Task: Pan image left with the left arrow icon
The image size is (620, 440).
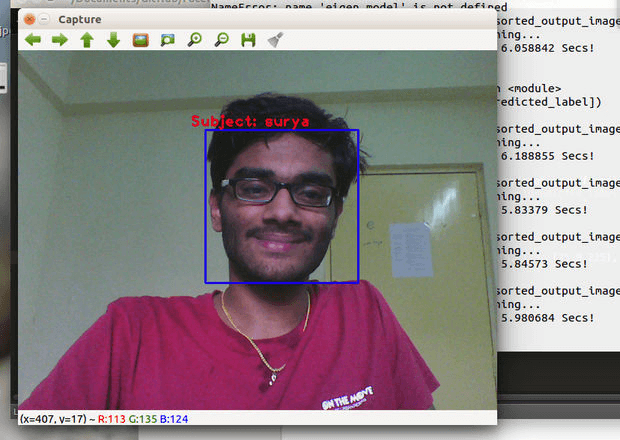Action: tap(33, 40)
